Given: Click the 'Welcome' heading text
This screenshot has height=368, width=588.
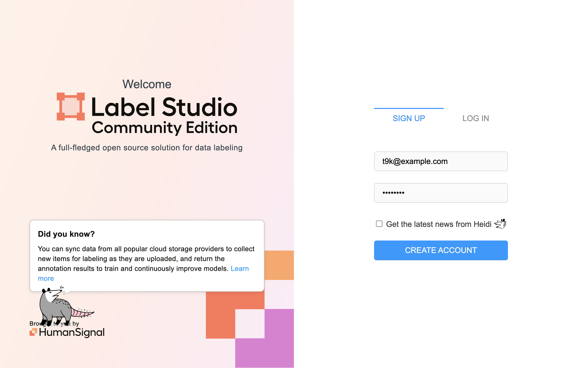Looking at the screenshot, I should click(x=147, y=84).
